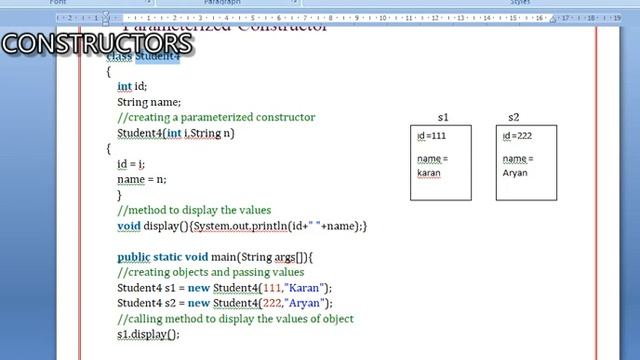
Task: Click the string "Karan" in the code
Action: (x=304, y=288)
